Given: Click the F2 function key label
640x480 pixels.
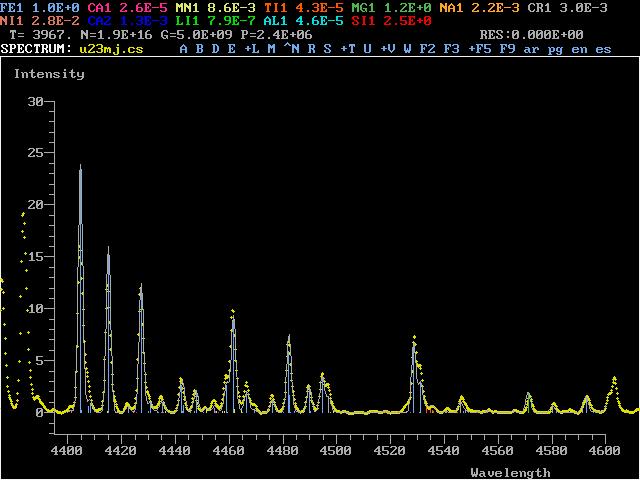Looking at the screenshot, I should pyautogui.click(x=428, y=49).
